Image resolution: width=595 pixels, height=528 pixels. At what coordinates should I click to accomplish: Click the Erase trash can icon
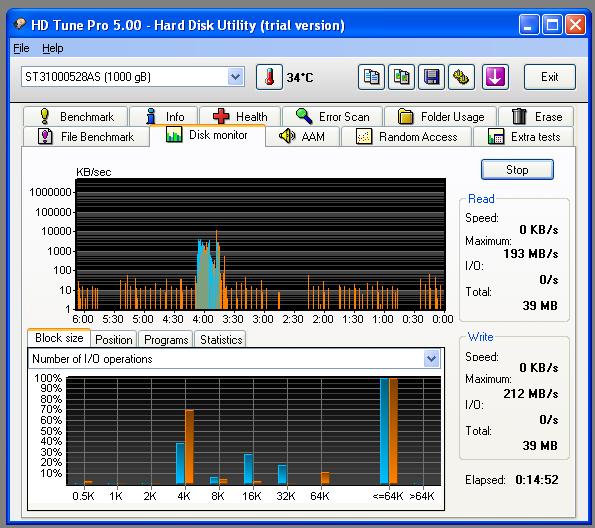519,116
